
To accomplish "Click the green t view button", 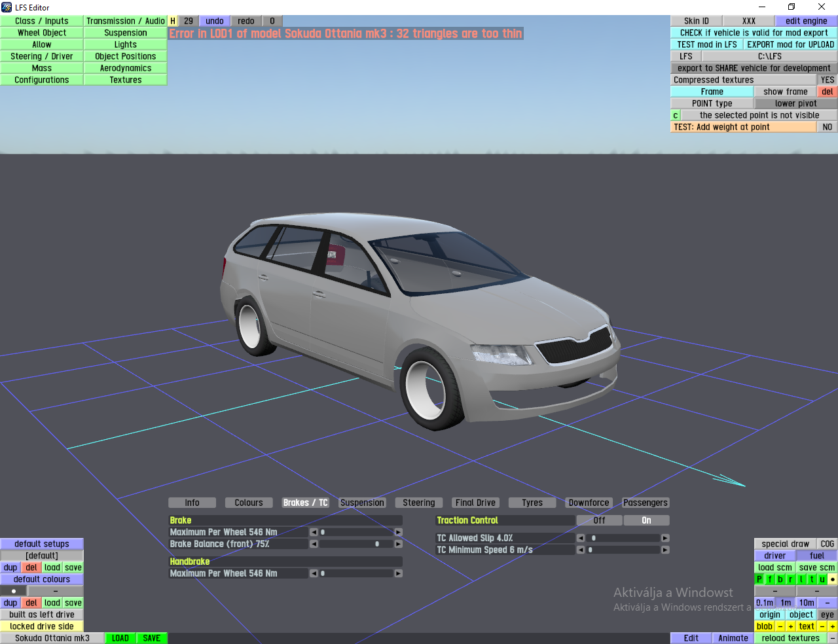I will coord(812,579).
